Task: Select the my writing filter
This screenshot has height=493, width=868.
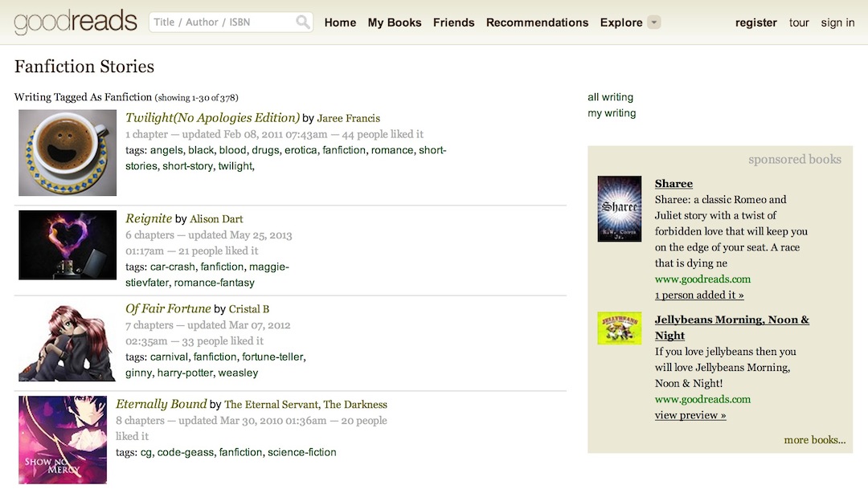Action: coord(612,113)
